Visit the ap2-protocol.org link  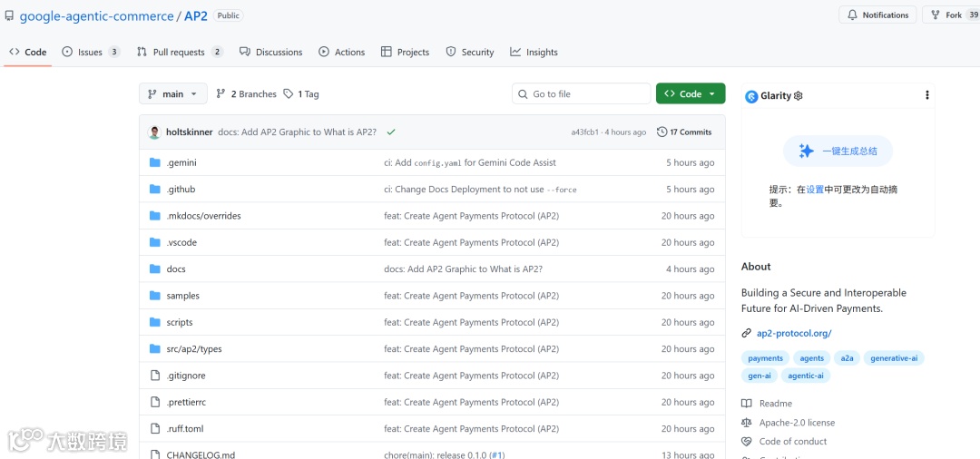point(794,334)
